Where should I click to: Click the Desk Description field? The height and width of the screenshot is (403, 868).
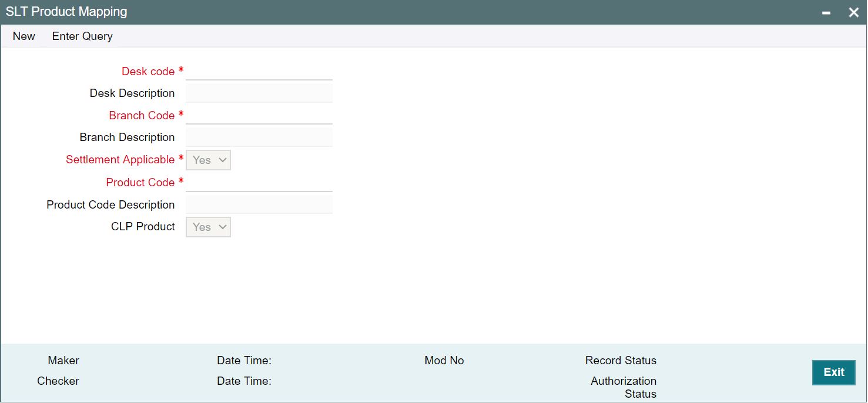point(259,93)
